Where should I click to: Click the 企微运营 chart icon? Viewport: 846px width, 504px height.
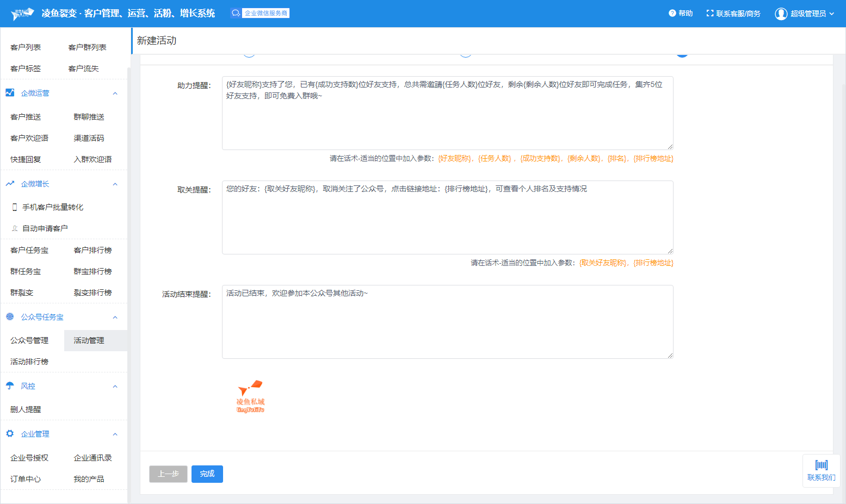[10, 93]
